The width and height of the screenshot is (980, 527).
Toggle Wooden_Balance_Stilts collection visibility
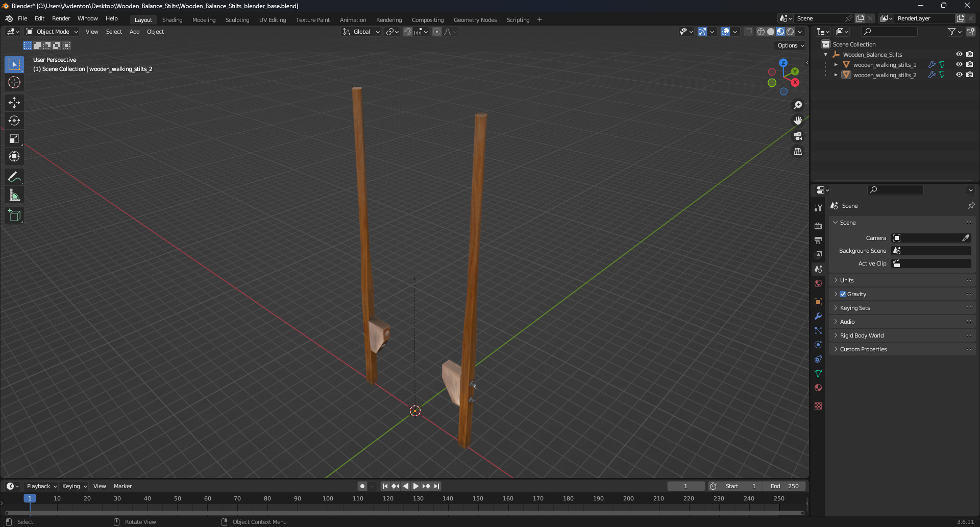point(959,54)
